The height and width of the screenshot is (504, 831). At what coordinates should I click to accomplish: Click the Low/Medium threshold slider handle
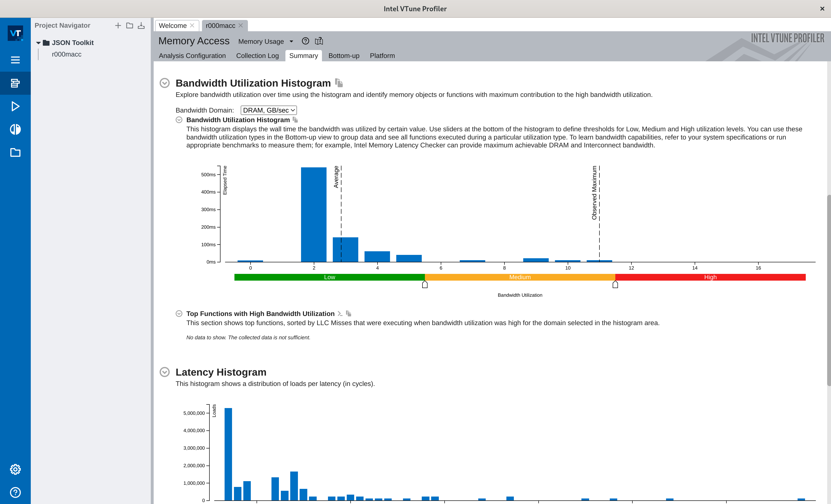425,285
